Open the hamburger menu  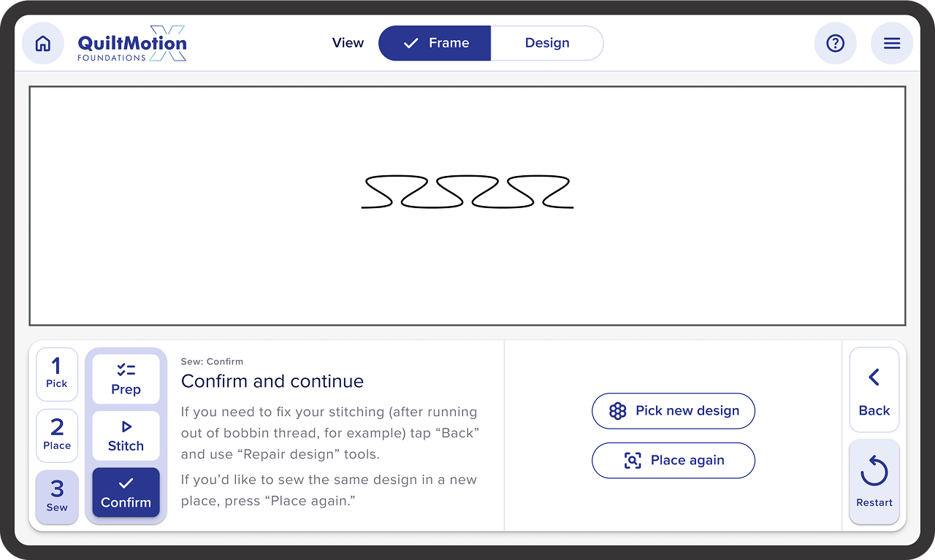892,44
